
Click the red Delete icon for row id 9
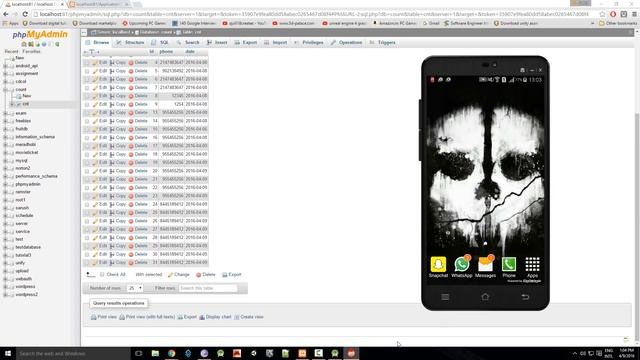131,104
